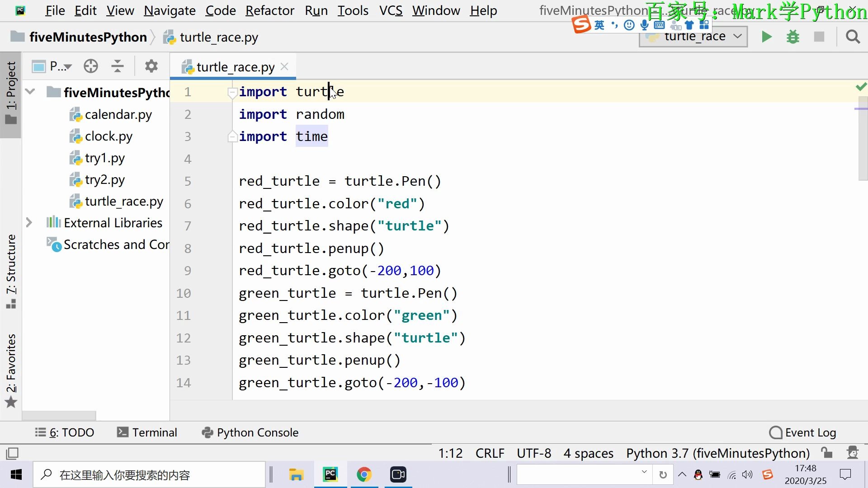The height and width of the screenshot is (488, 868).
Task: Open the Refactor menu
Action: (x=269, y=10)
